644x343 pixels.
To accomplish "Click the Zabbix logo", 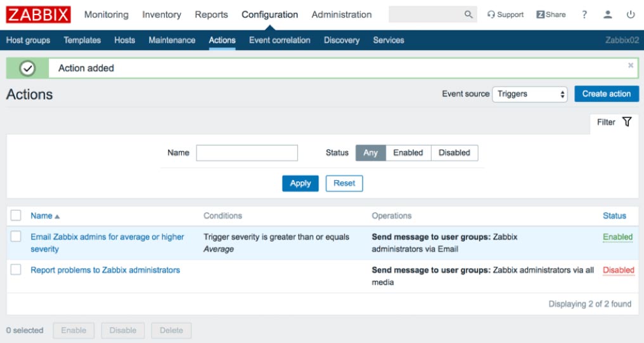I will [38, 15].
